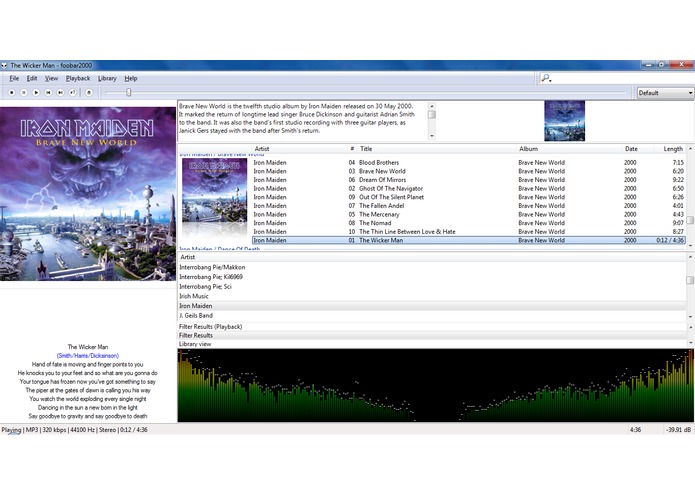Open the Edit menu
This screenshot has height=494, width=695.
click(32, 78)
